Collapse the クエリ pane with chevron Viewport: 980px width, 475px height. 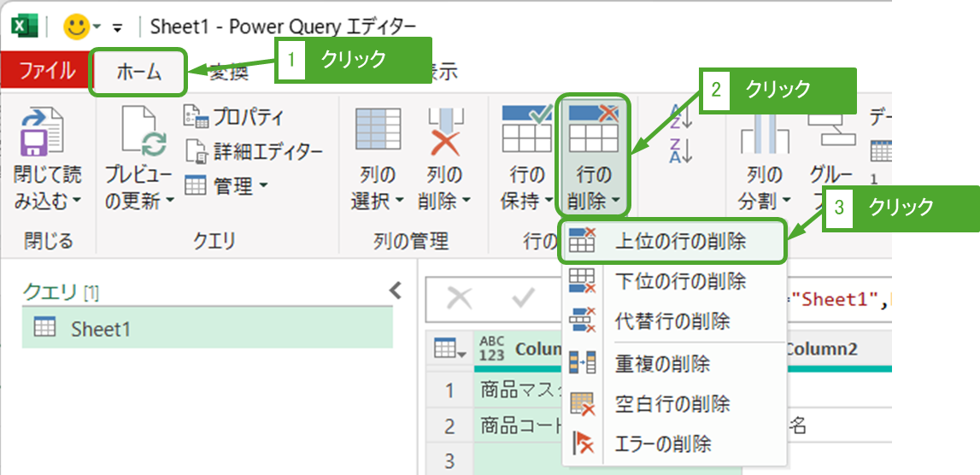point(395,290)
